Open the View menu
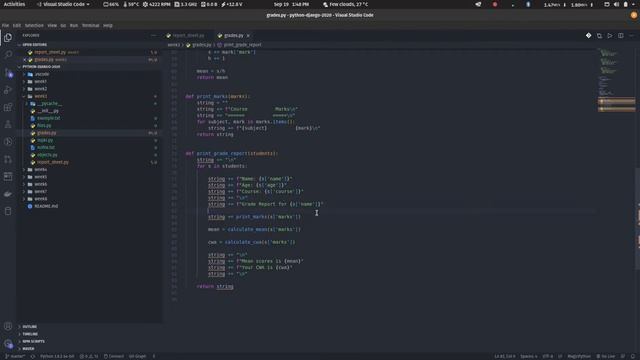Image resolution: width=640 pixels, height=360 pixels. click(x=52, y=25)
